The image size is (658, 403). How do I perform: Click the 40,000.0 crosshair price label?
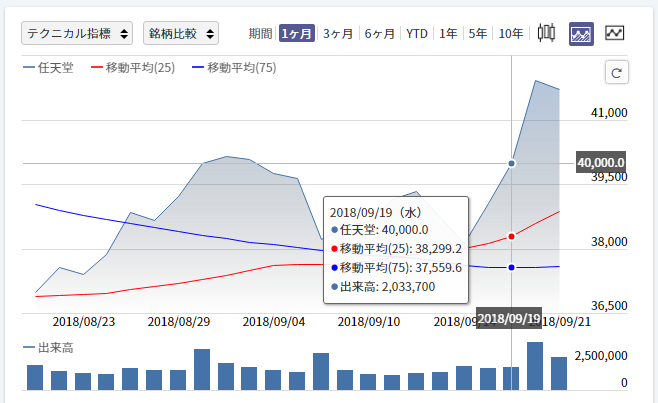(601, 162)
